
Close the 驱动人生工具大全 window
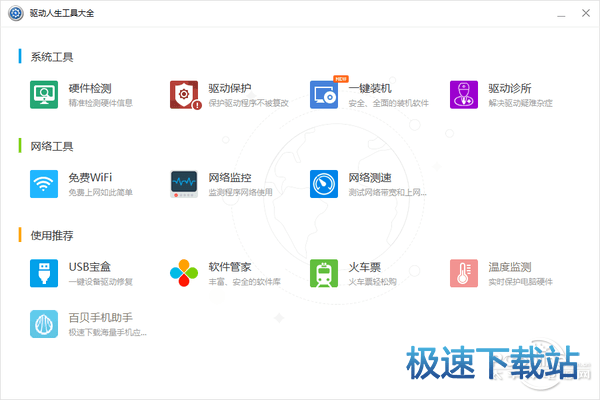585,13
